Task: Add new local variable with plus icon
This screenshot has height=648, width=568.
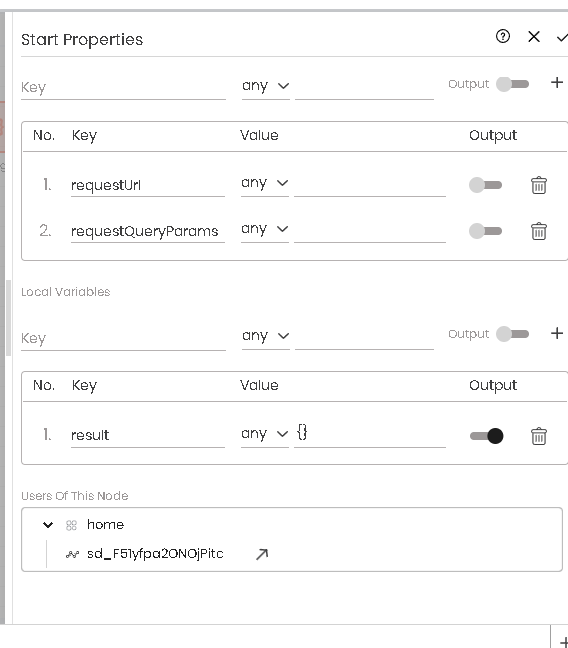Action: (557, 333)
